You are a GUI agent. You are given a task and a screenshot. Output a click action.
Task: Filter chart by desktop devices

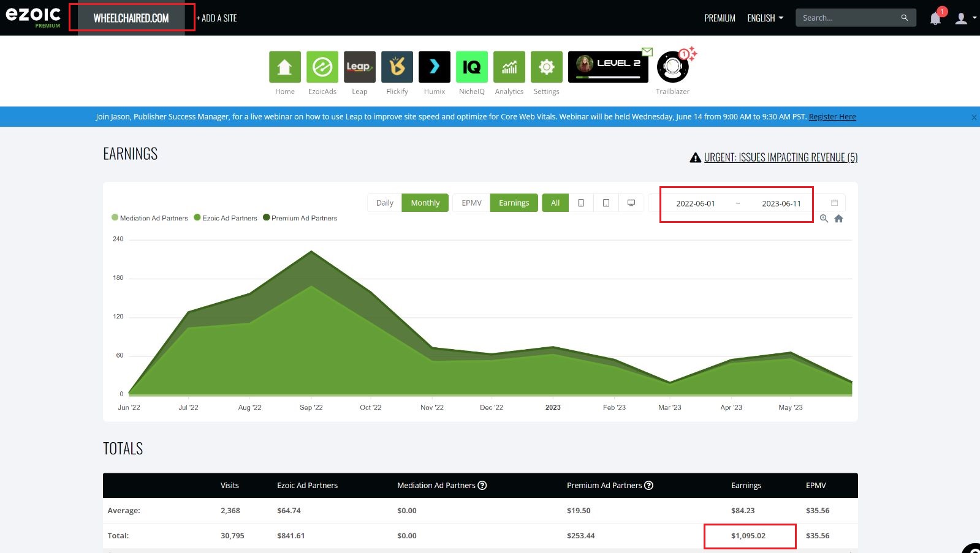point(631,203)
